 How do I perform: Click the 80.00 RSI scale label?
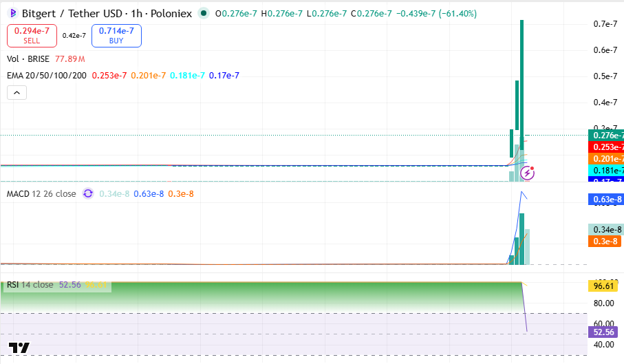click(x=603, y=303)
